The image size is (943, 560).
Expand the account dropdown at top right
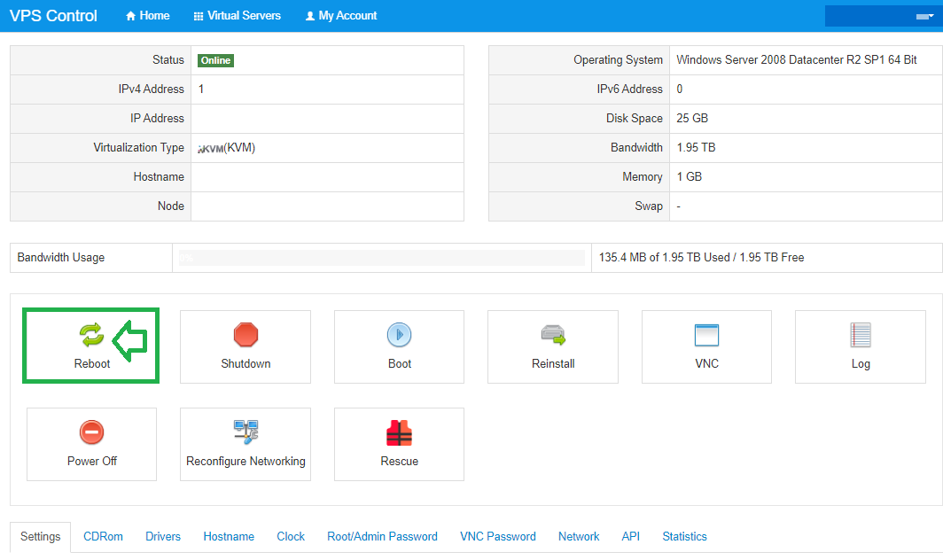(x=883, y=16)
